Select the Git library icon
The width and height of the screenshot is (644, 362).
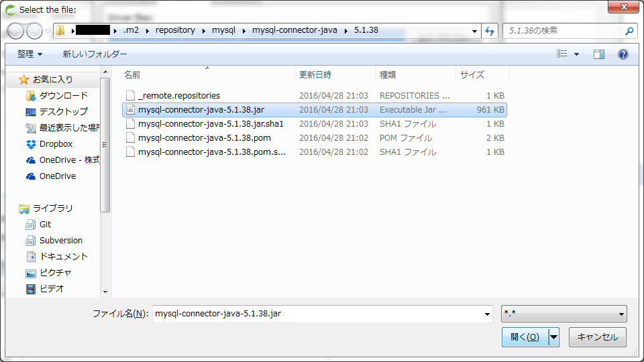tap(31, 225)
